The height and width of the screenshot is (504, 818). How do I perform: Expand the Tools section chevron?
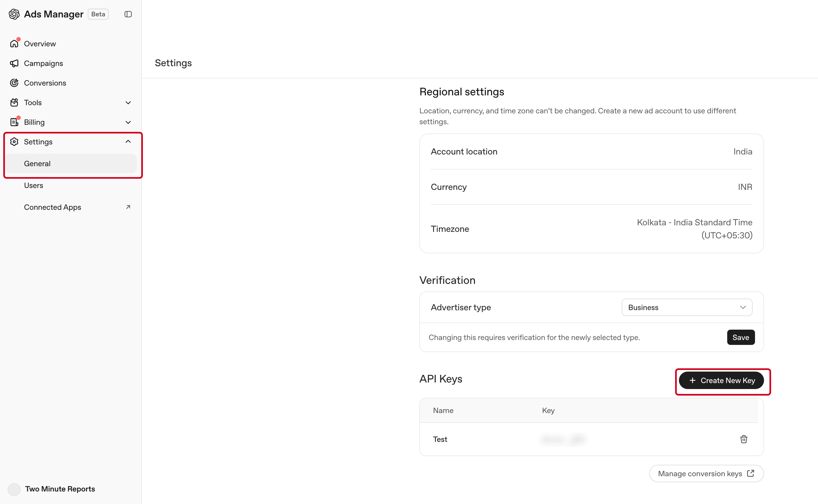128,103
